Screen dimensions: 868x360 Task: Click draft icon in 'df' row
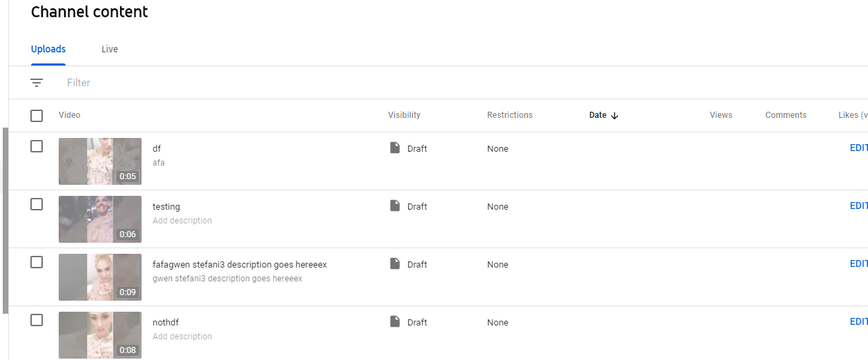point(395,148)
